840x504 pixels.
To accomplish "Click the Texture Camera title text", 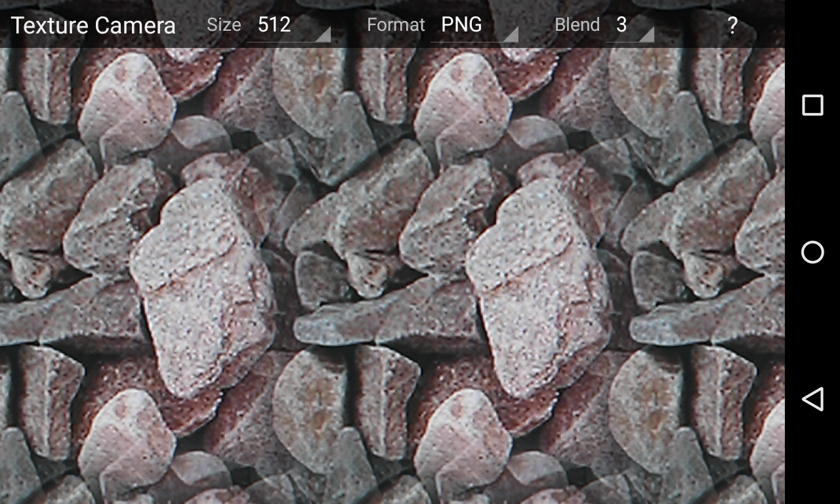I will 93,25.
